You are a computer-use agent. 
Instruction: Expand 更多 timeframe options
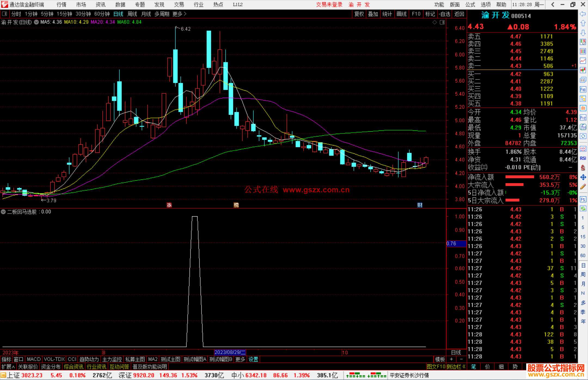coord(179,14)
